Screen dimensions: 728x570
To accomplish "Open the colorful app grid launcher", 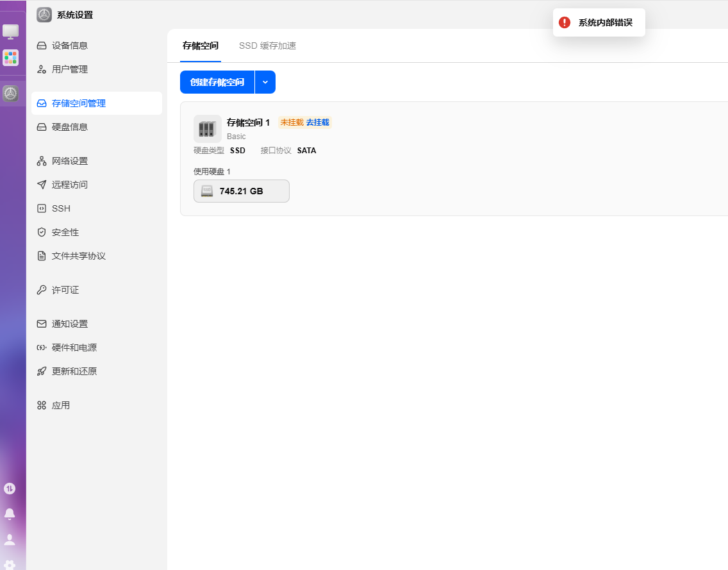I will pos(10,58).
